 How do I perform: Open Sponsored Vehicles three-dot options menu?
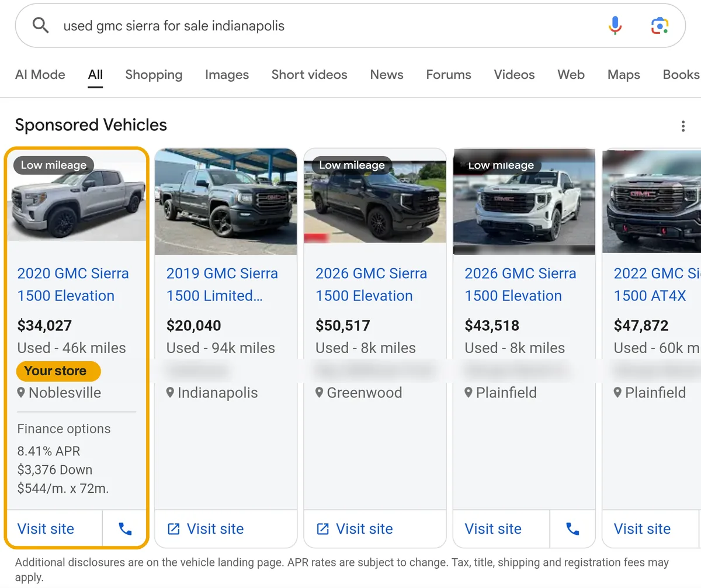click(683, 126)
